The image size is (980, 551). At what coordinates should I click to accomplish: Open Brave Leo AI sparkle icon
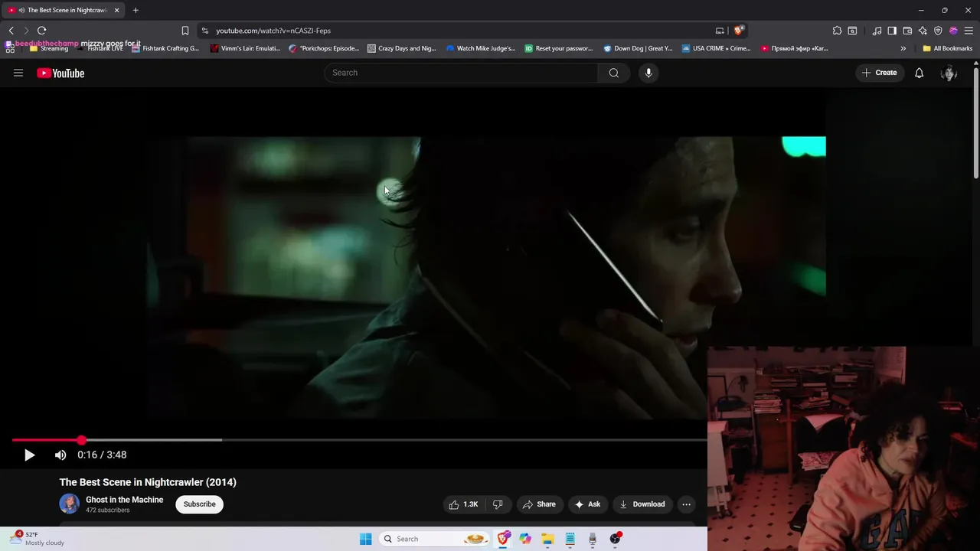click(923, 31)
